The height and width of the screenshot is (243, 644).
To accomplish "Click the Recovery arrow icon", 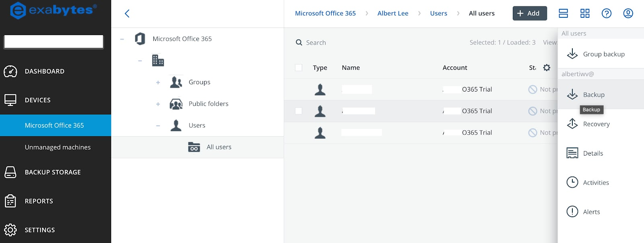I will (572, 124).
